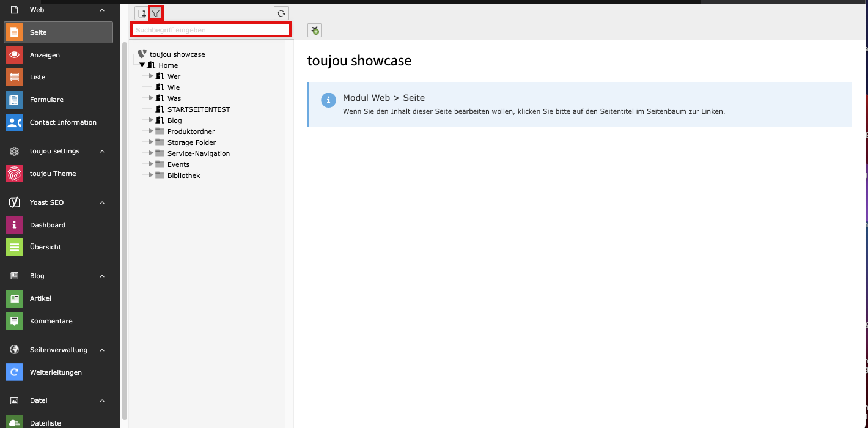Open the Yoast SEO Dashboard module
This screenshot has height=428, width=868.
coord(48,225)
